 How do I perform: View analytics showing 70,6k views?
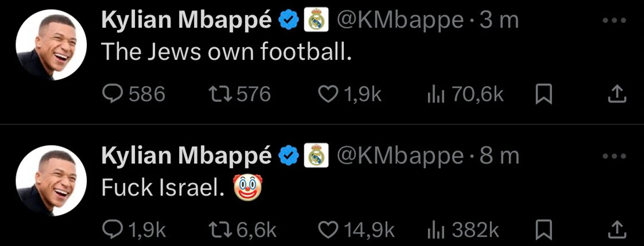(x=434, y=94)
